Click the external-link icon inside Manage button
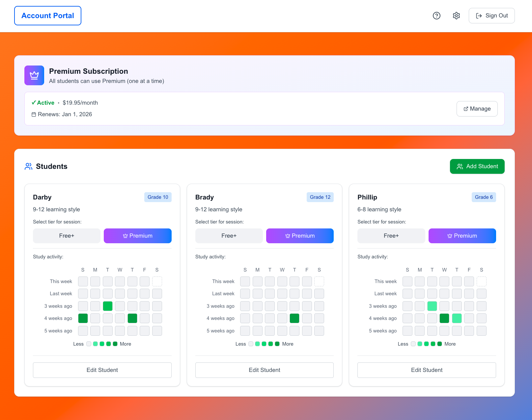 (466, 109)
